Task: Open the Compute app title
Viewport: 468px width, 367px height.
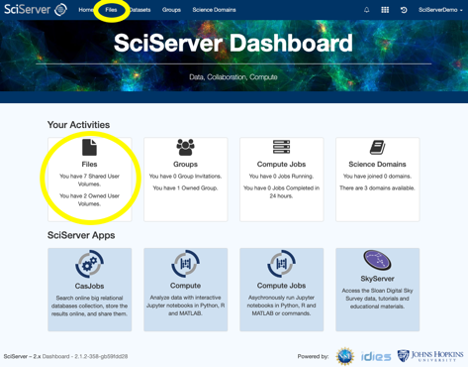Action: pos(185,286)
